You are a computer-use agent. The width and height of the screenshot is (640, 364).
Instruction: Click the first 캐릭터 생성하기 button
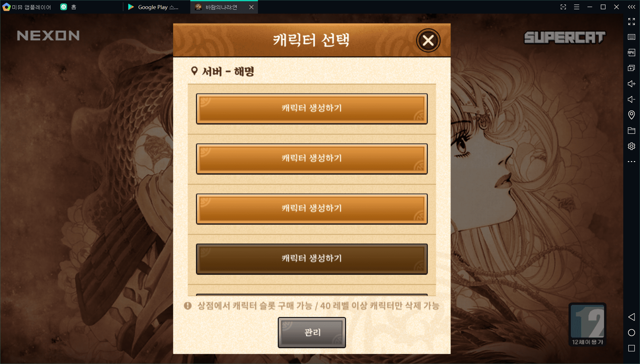click(312, 109)
